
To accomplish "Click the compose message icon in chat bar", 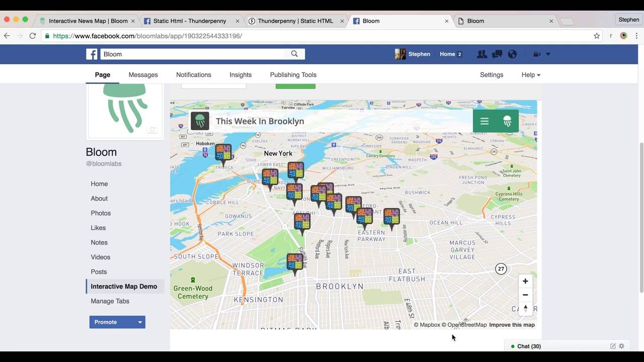I will (613, 346).
